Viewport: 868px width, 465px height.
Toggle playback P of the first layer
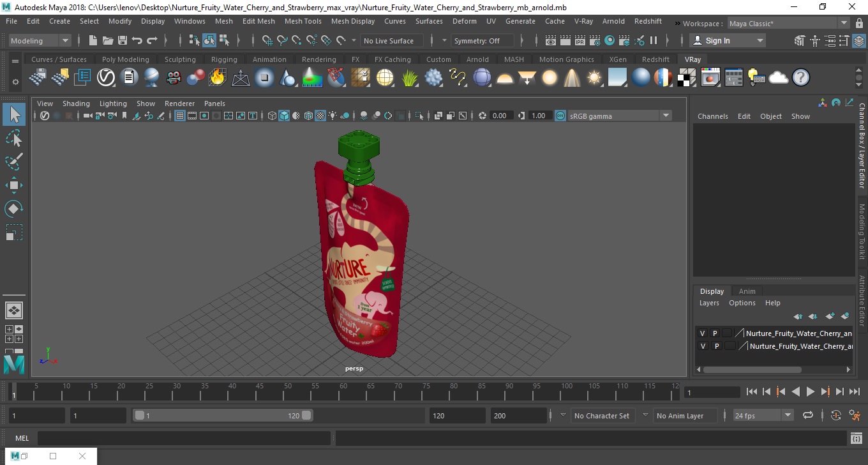[715, 333]
